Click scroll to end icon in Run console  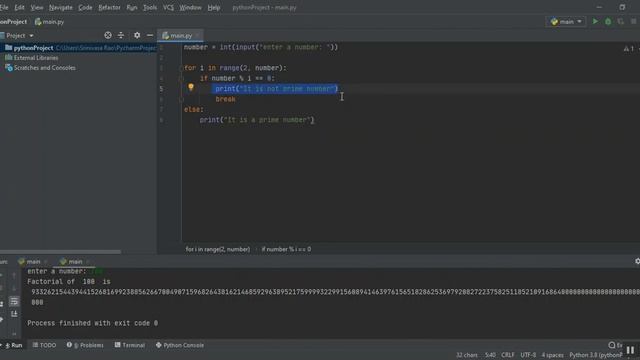pyautogui.click(x=14, y=313)
